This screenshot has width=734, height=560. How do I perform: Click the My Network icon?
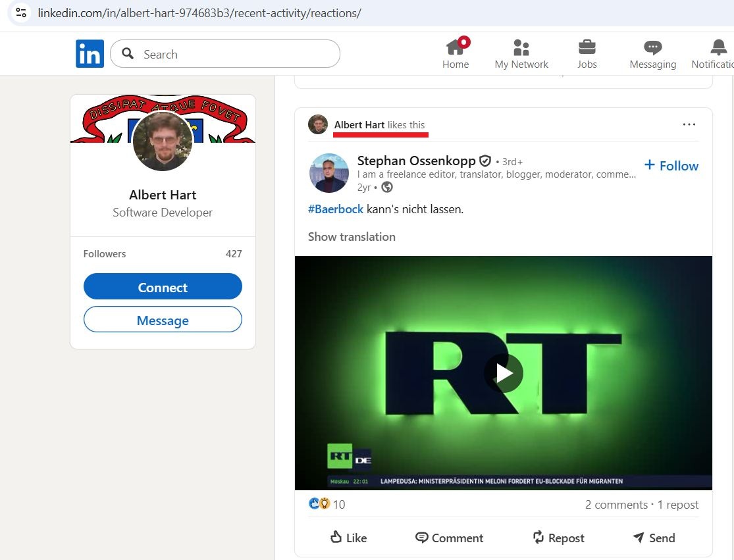click(521, 47)
